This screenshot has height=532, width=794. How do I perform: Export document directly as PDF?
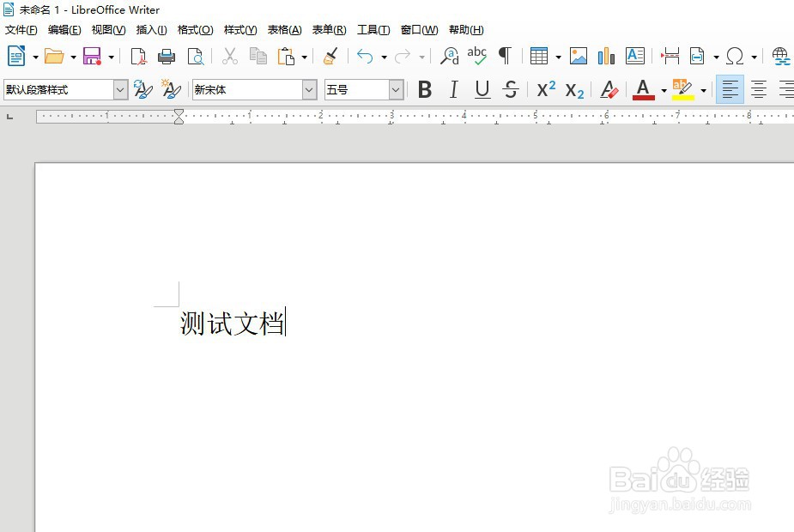click(x=138, y=56)
